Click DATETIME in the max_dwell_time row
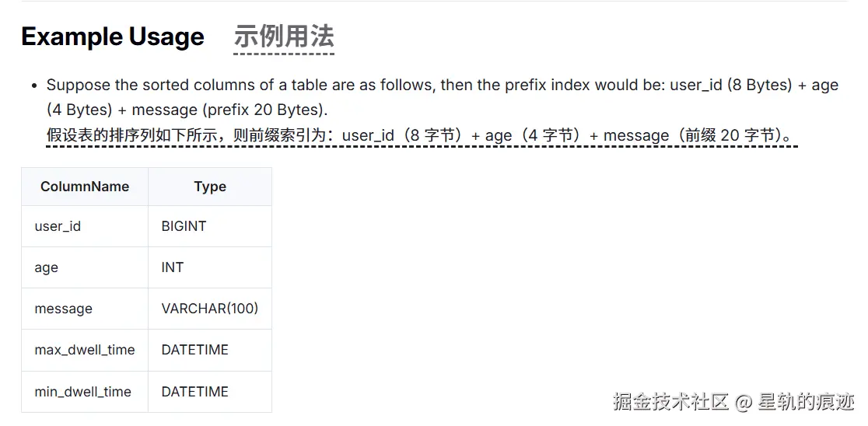The width and height of the screenshot is (868, 426). pyautogui.click(x=194, y=350)
